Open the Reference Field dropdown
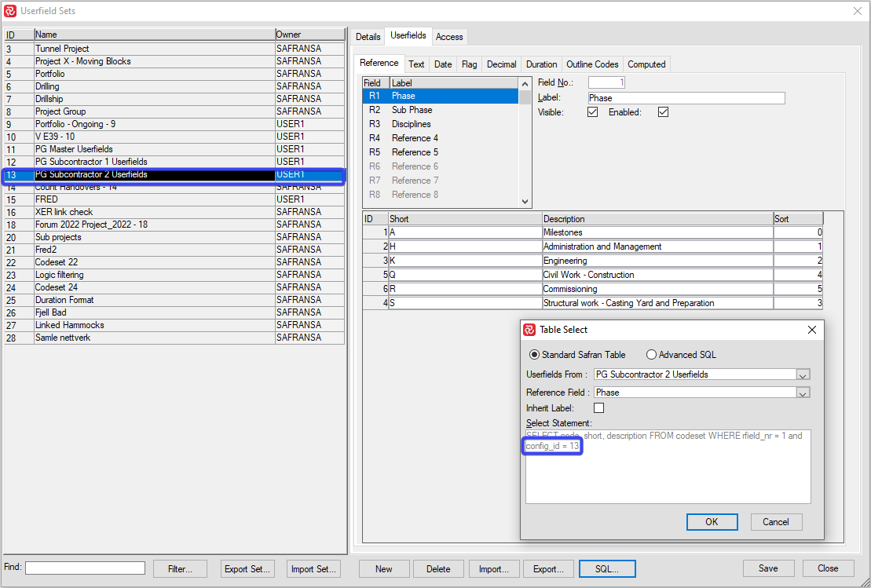Viewport: 871px width, 588px height. pos(803,393)
